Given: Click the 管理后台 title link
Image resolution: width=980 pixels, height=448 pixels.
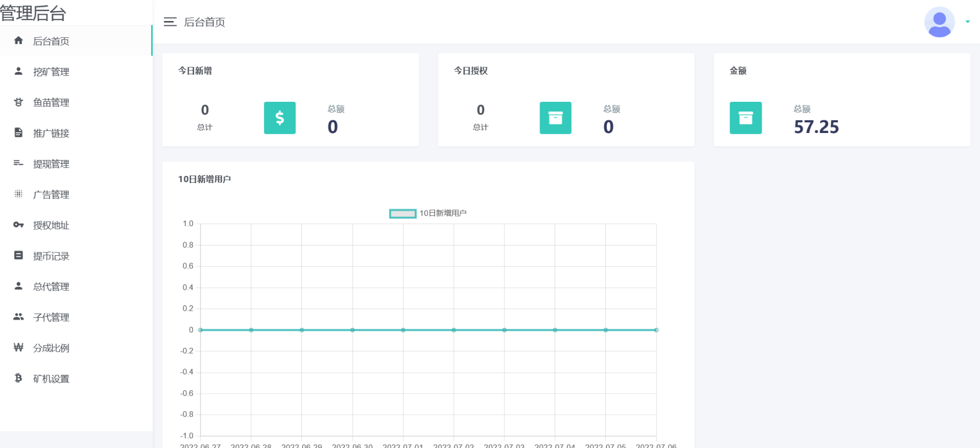Looking at the screenshot, I should tap(33, 13).
